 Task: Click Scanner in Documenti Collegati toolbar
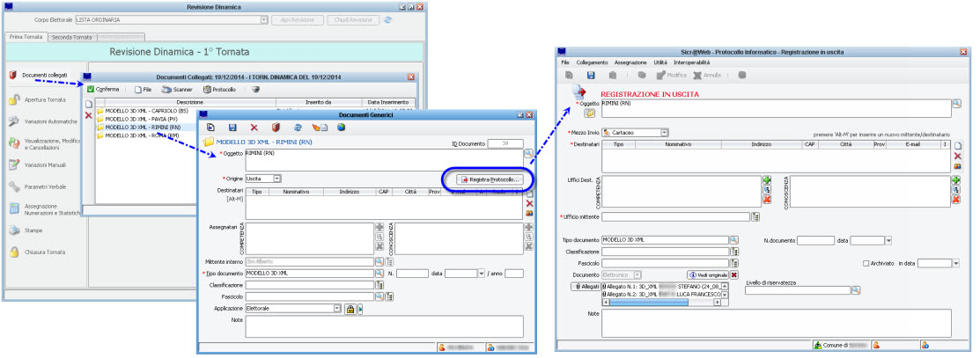[178, 90]
